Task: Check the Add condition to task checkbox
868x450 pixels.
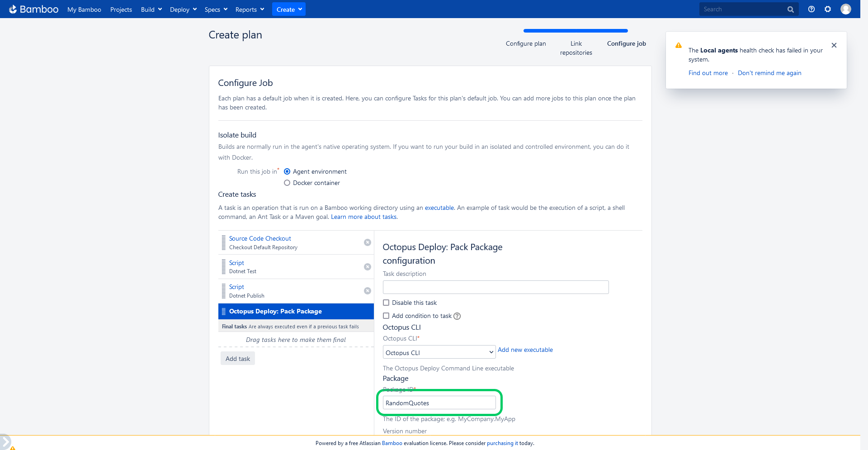Action: tap(386, 316)
